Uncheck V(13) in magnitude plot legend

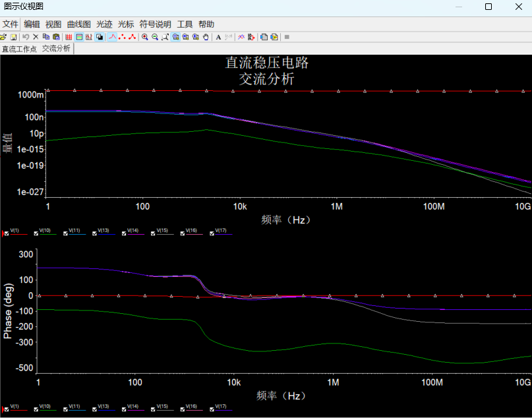95,233
